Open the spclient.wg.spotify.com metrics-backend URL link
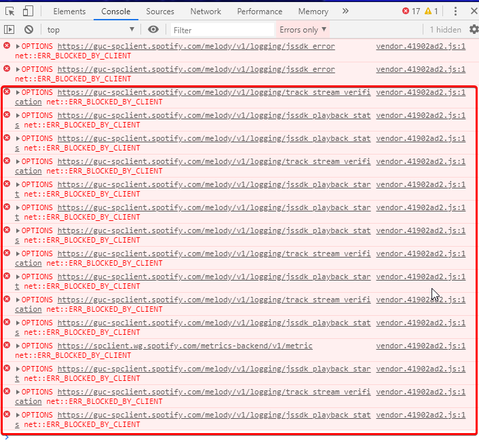This screenshot has height=448, width=479. tap(185, 346)
